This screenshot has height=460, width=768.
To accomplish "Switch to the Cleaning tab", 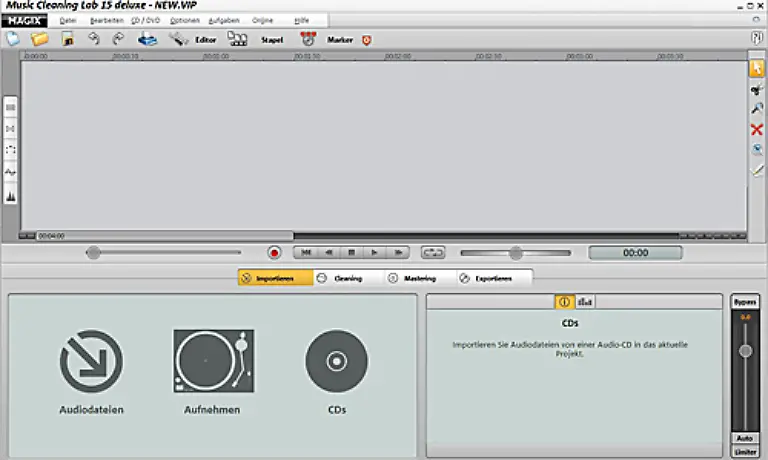I will tap(340, 278).
